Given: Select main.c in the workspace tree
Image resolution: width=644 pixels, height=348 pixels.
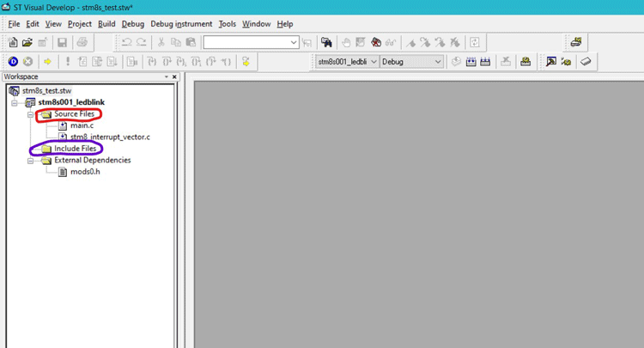Looking at the screenshot, I should point(82,126).
